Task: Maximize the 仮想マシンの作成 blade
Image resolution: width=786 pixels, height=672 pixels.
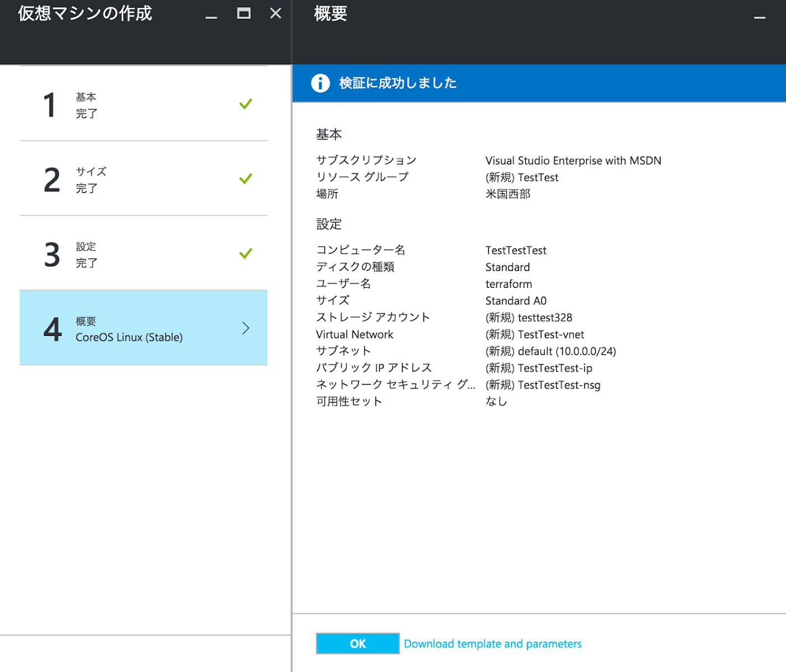Action: (244, 14)
